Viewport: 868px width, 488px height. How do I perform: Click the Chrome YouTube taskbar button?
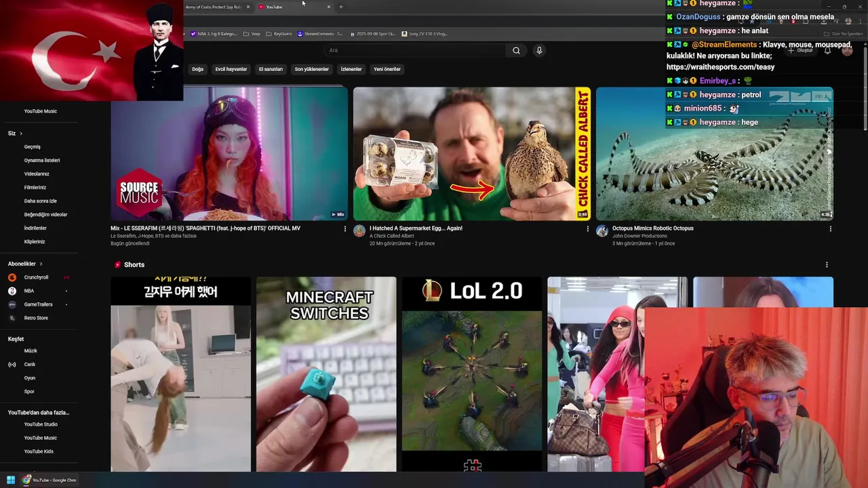coord(50,480)
